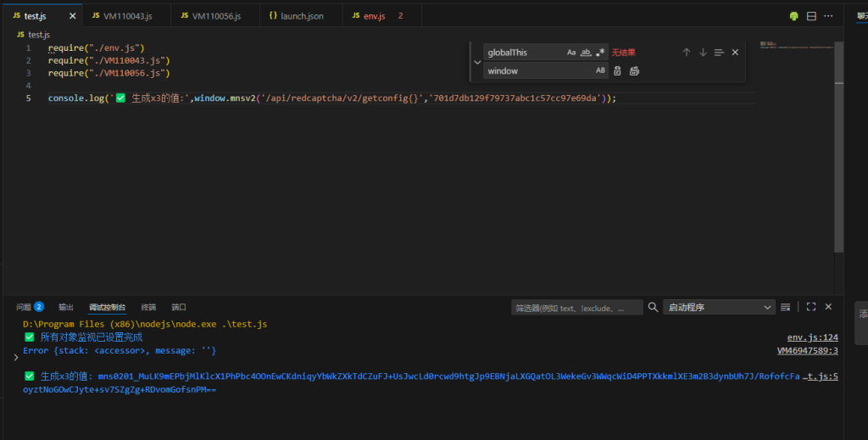Toggle Find in Selection icon

tap(719, 53)
